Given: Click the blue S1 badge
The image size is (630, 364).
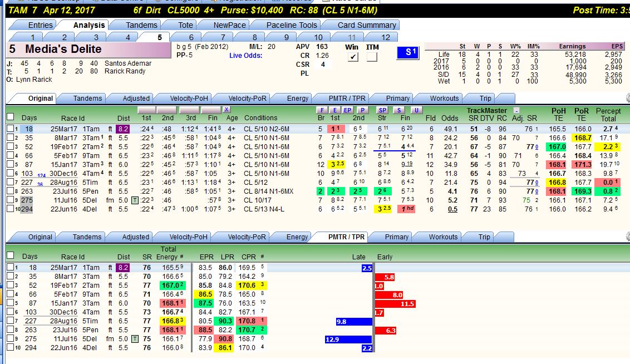Looking at the screenshot, I should pyautogui.click(x=408, y=53).
